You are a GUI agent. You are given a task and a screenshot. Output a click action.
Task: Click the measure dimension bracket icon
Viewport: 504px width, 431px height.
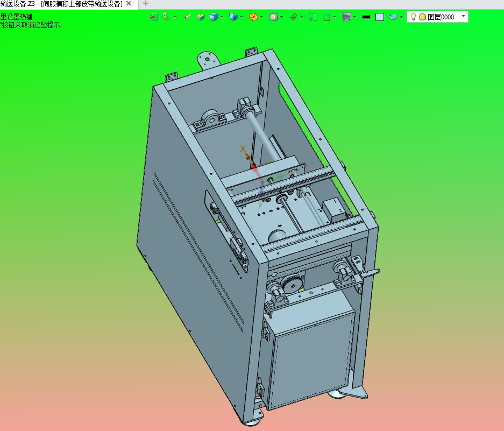(326, 17)
